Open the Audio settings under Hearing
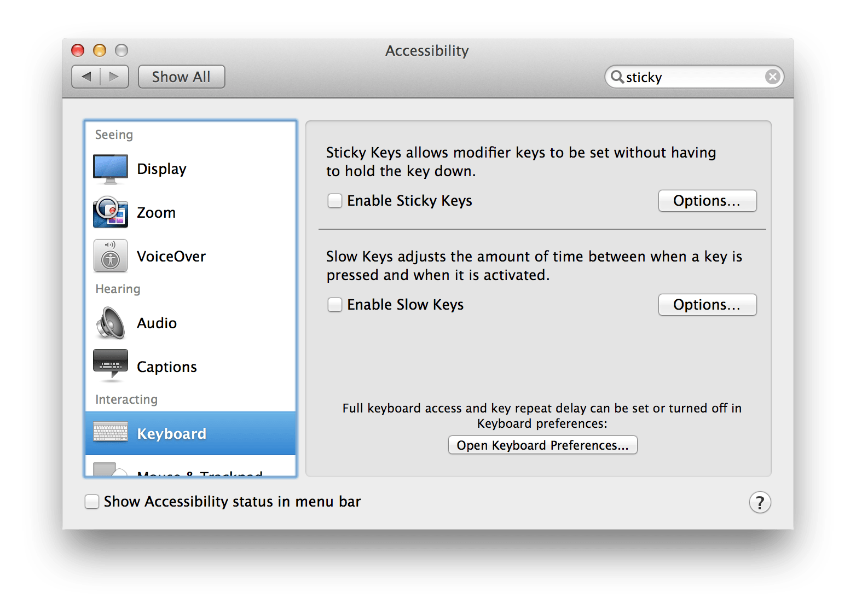The height and width of the screenshot is (616, 856). (x=110, y=323)
